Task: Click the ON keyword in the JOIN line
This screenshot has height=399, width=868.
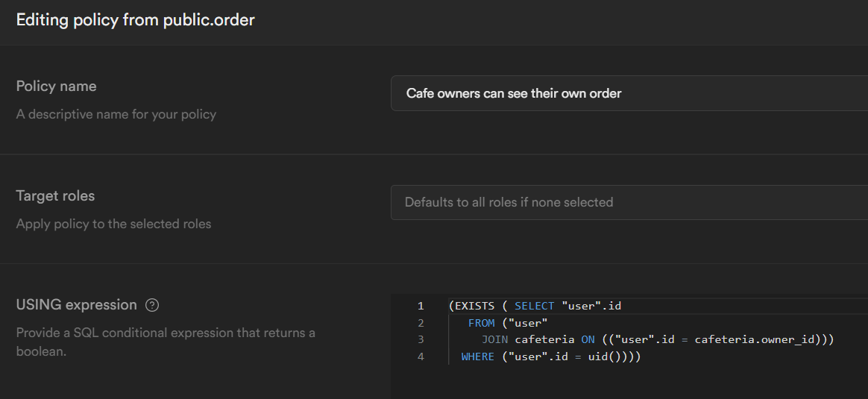Action: [588, 339]
